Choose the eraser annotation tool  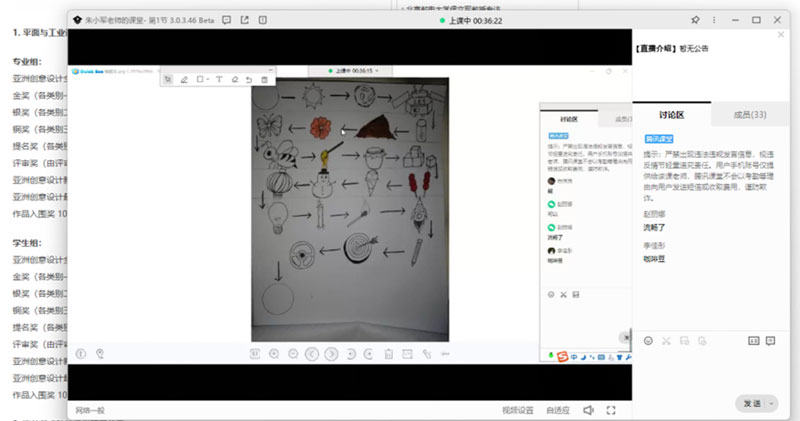click(234, 79)
